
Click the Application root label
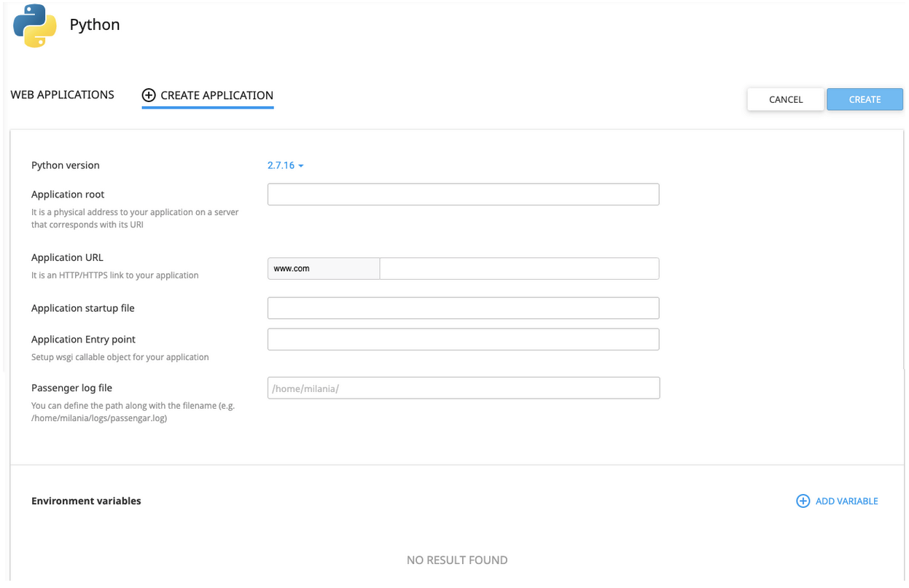68,195
